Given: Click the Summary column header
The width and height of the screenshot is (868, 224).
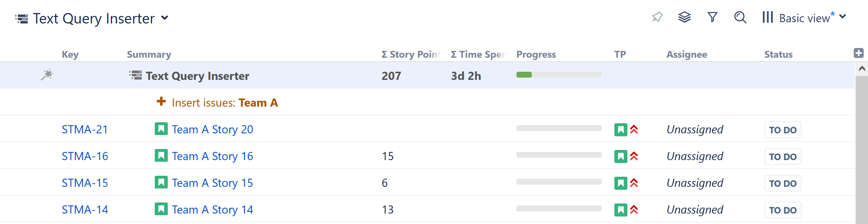Looking at the screenshot, I should (149, 54).
